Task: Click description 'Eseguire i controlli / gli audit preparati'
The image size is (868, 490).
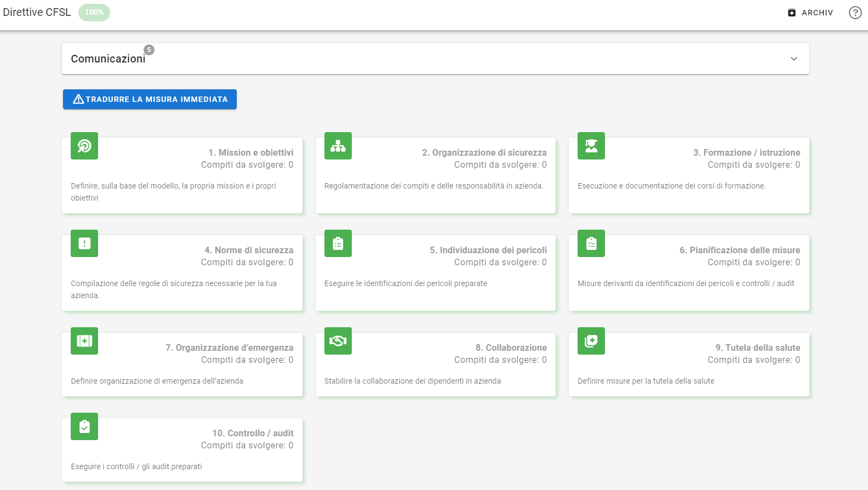Action: (x=136, y=466)
